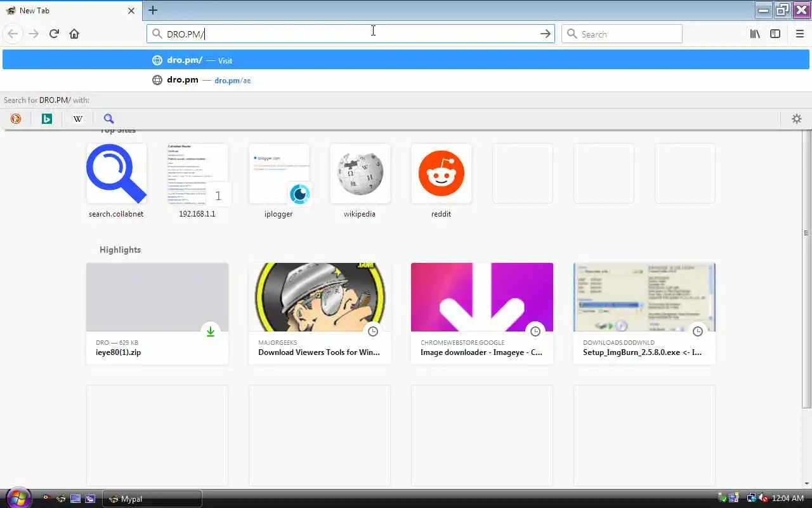
Task: Open the Library icon in toolbar
Action: coord(755,34)
